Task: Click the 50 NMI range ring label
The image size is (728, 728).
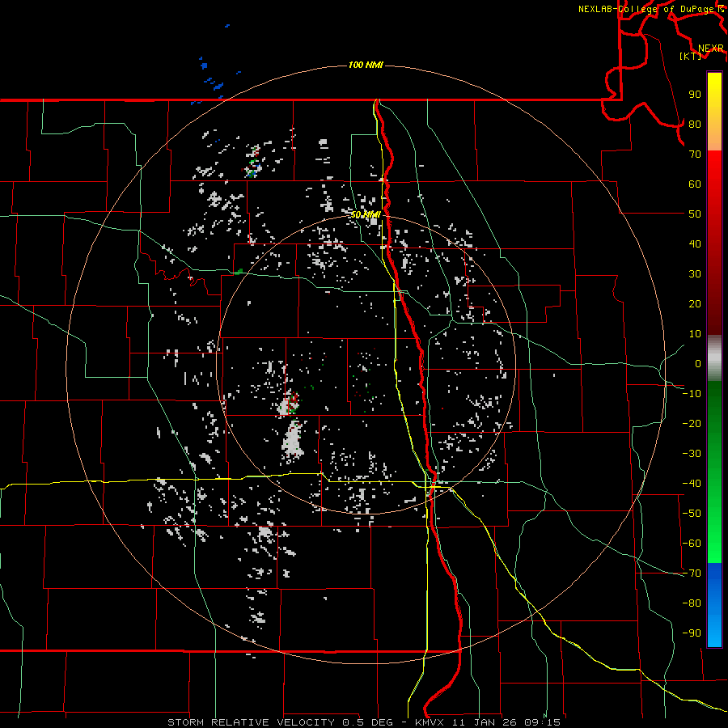Action: [x=366, y=214]
